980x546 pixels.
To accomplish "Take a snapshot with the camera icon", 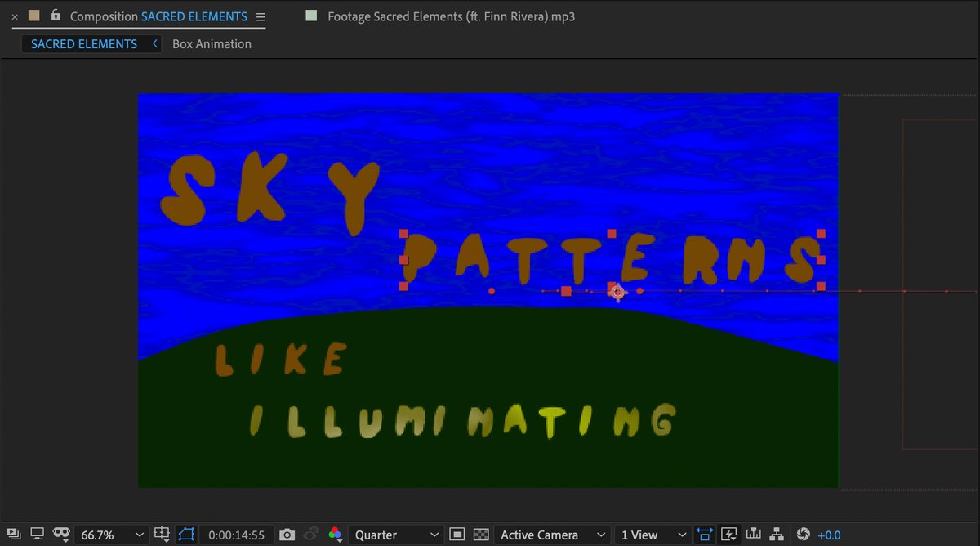I will (287, 535).
